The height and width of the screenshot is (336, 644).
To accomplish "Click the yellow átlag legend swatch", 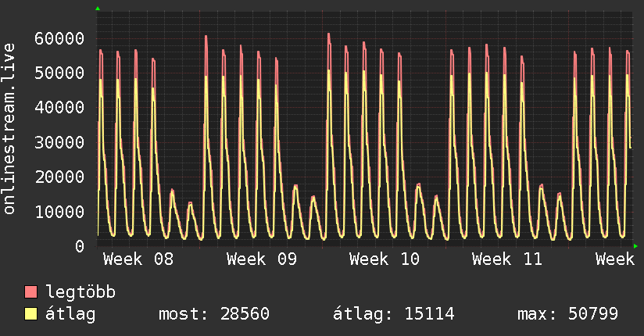I will 30,314.
